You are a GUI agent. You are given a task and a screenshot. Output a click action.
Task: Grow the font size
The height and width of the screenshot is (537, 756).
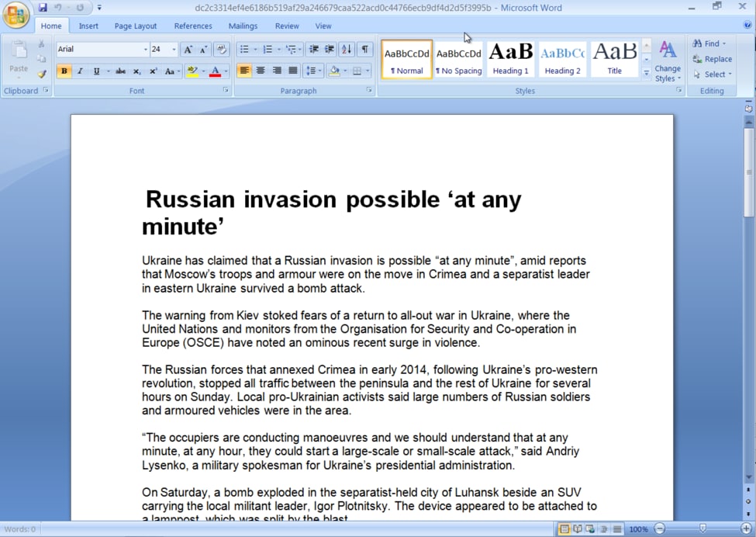(188, 49)
